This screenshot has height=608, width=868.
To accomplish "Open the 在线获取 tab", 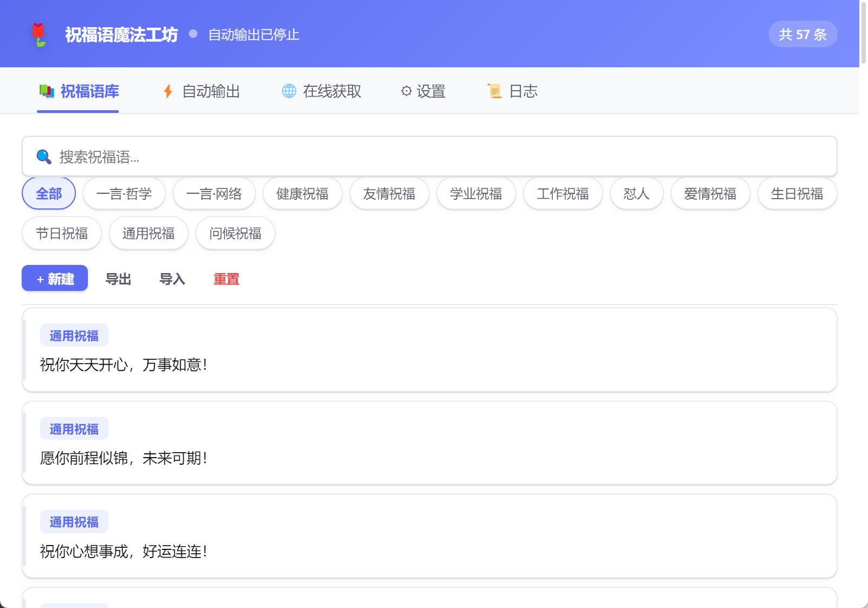I will pyautogui.click(x=322, y=91).
